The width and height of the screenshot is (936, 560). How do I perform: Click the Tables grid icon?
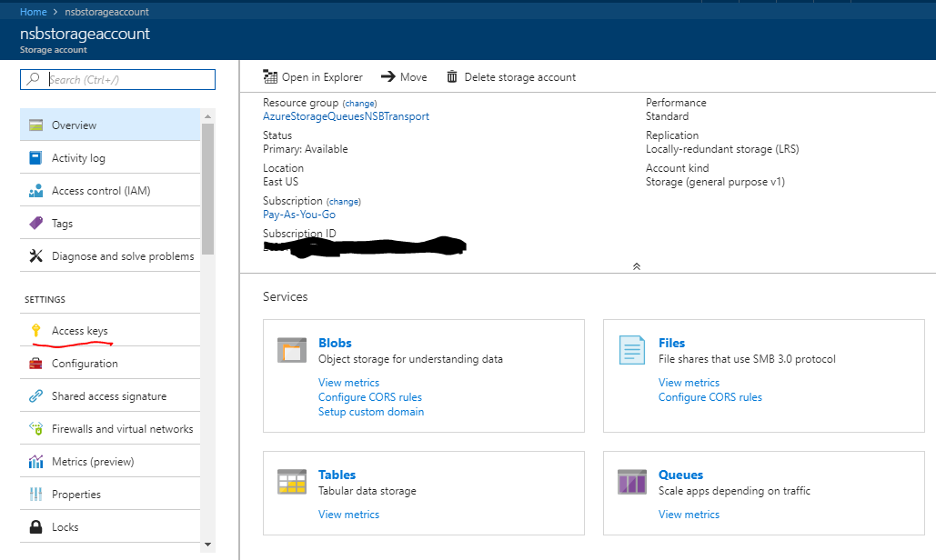(x=292, y=482)
